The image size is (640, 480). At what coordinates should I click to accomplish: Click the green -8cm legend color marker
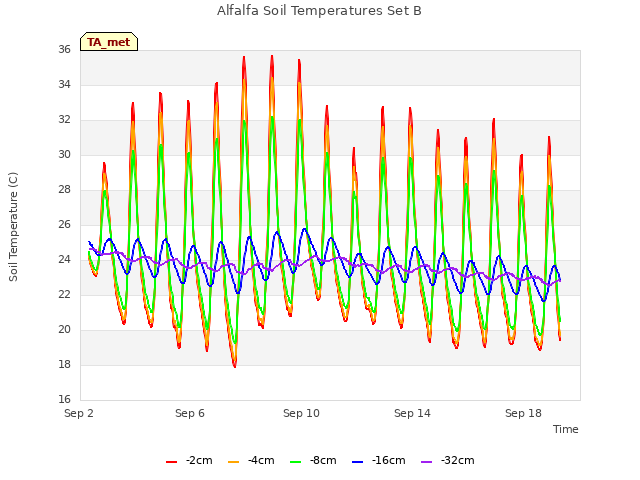point(296,462)
